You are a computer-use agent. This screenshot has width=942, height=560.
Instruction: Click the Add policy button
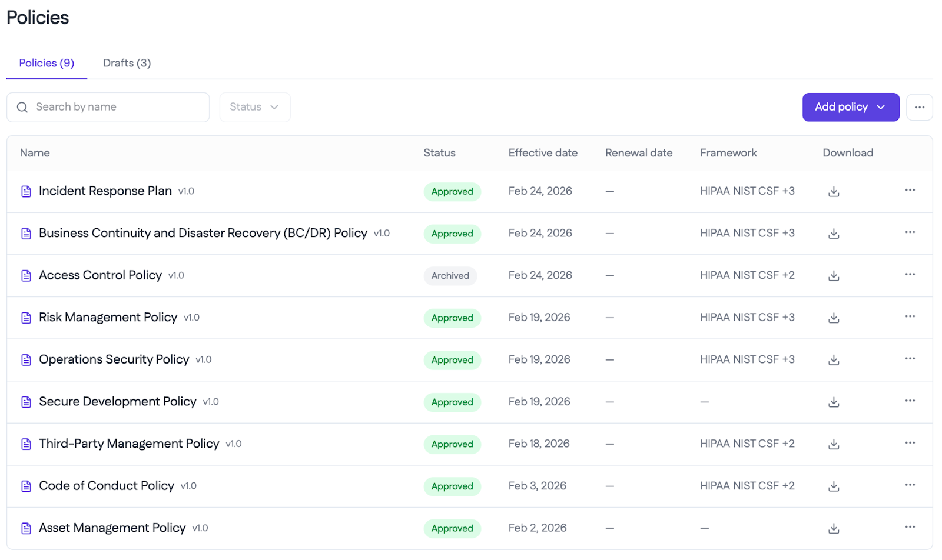(x=841, y=107)
